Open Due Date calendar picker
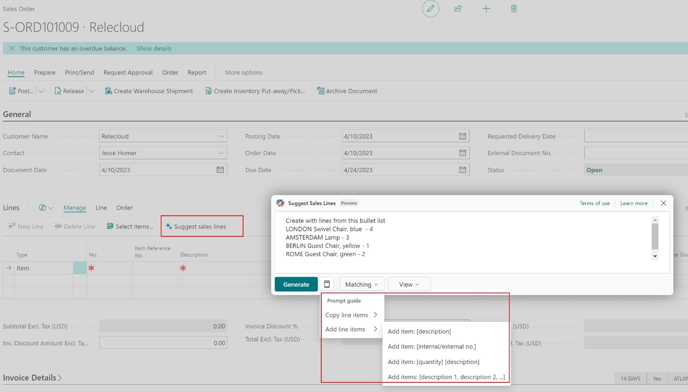This screenshot has width=688, height=392. click(462, 170)
